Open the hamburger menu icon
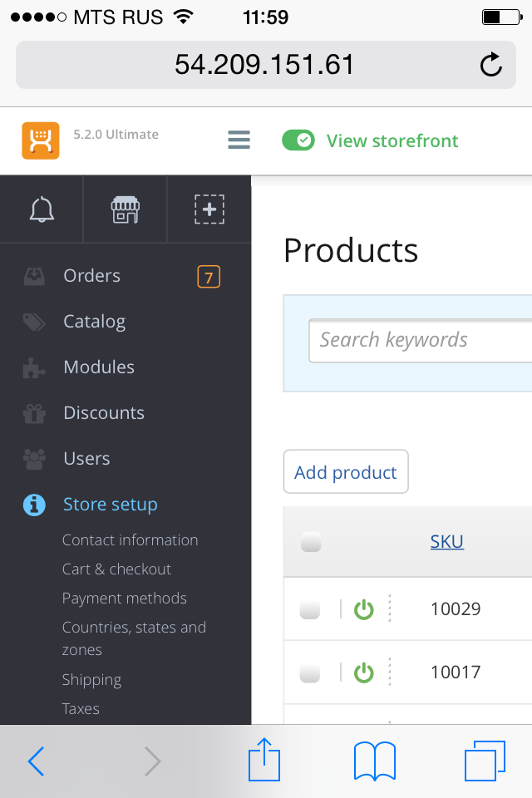532x798 pixels. (x=239, y=140)
